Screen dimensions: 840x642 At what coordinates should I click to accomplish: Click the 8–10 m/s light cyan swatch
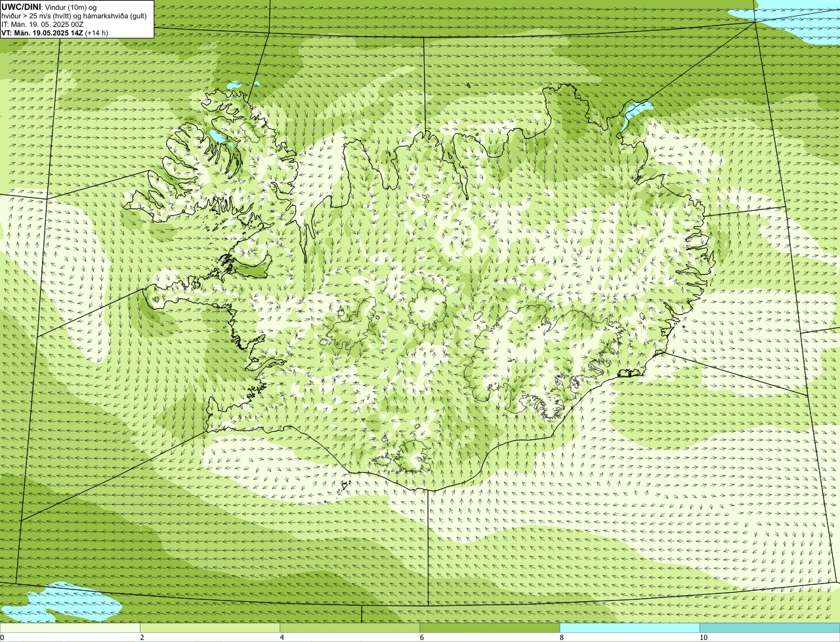(629, 628)
